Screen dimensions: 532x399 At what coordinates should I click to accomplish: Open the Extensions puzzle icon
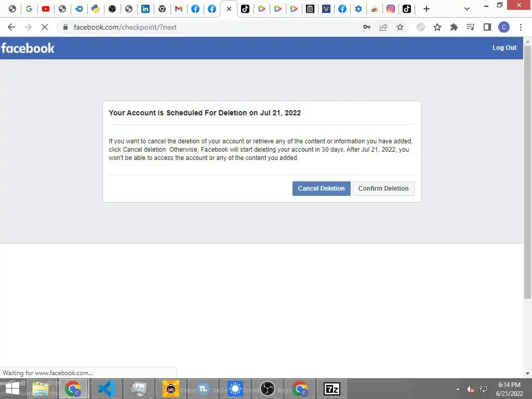(454, 27)
